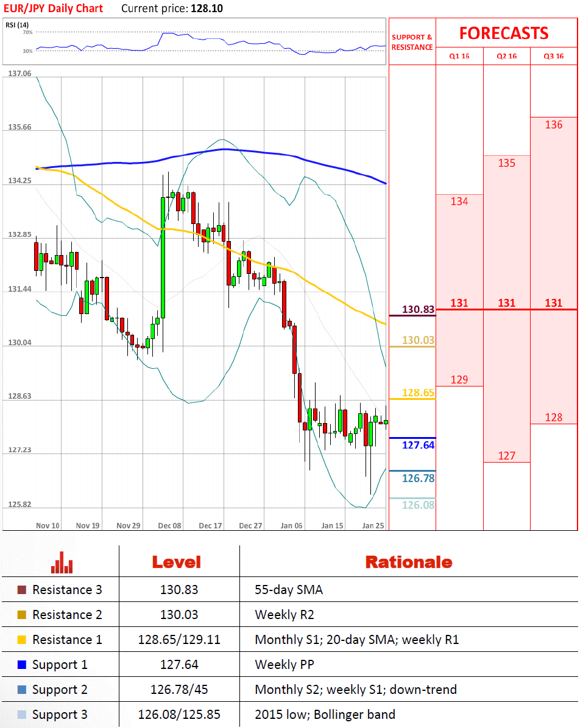Select the Q1 16 forecast column header
Screen dimensions: 583x728
click(459, 56)
